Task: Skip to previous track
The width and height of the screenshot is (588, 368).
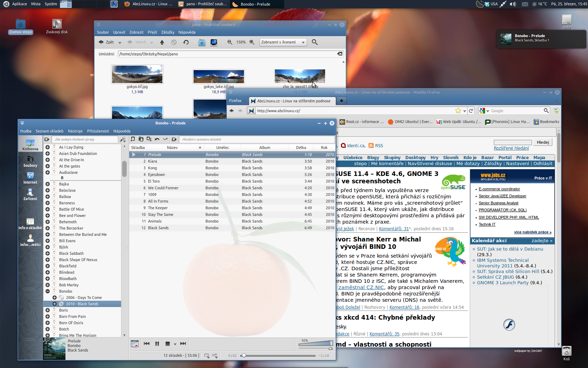Action: click(147, 343)
